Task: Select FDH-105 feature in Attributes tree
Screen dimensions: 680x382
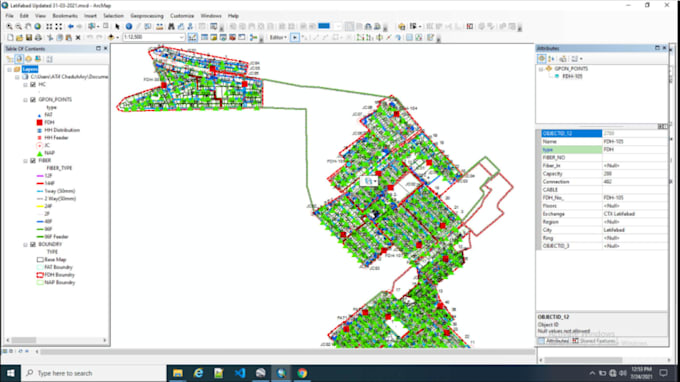Action: pyautogui.click(x=572, y=76)
